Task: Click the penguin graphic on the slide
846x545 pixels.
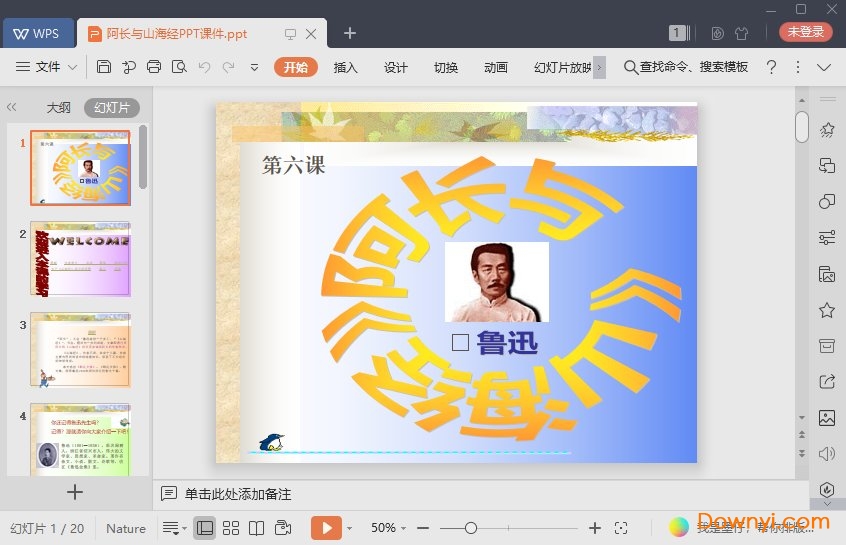Action: (x=272, y=442)
